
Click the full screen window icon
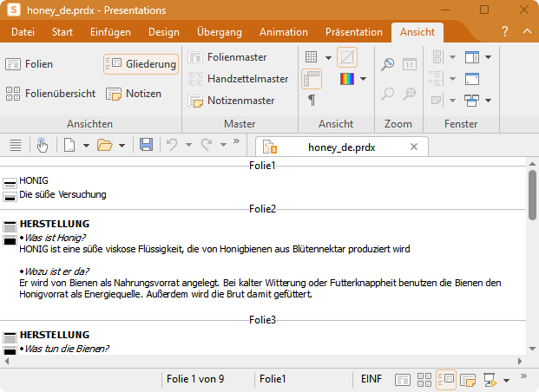(472, 79)
